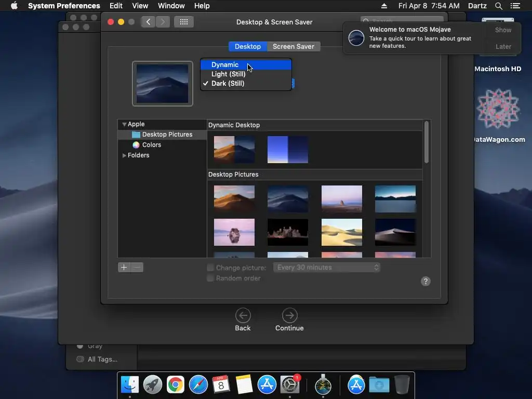
Task: Open the Edit menu
Action: click(116, 6)
